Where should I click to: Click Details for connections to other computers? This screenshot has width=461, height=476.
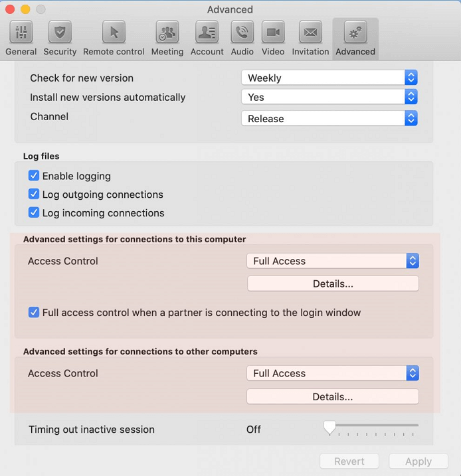tap(333, 397)
